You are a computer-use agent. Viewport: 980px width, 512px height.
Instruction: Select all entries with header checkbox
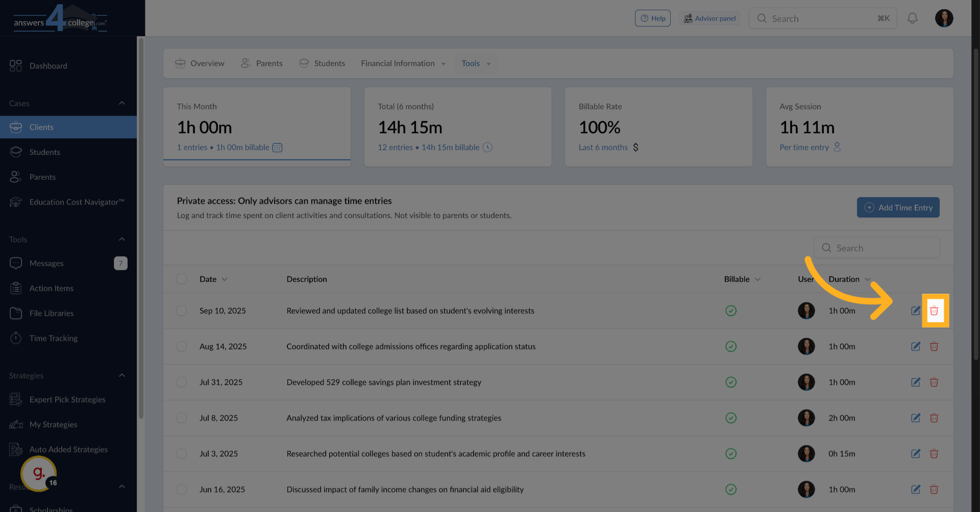click(182, 279)
